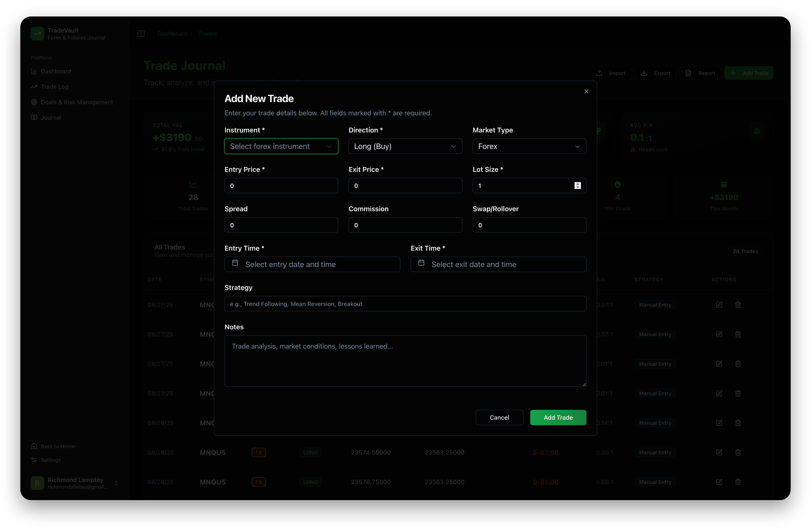This screenshot has width=811, height=532.
Task: Click the Exit Price field
Action: [x=405, y=186]
